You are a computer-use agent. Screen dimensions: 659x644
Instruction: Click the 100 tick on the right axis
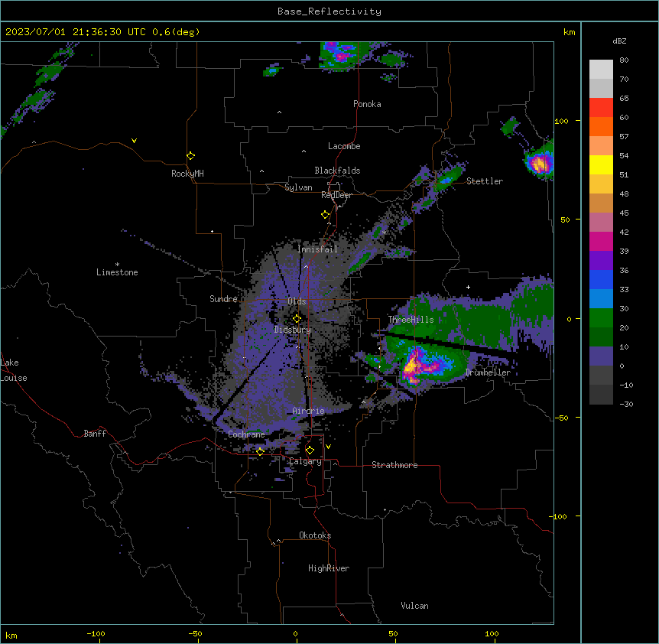pos(561,121)
